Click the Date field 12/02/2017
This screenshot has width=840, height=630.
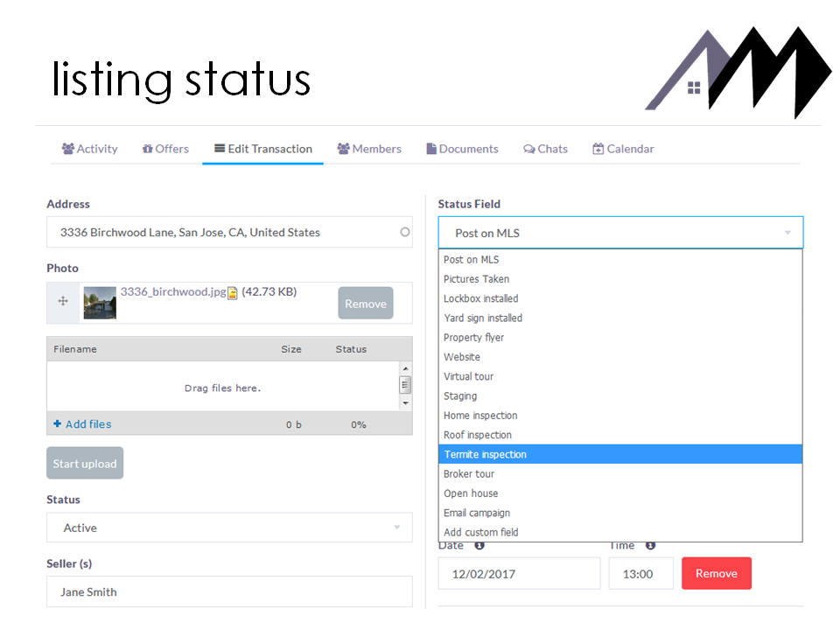(x=519, y=574)
